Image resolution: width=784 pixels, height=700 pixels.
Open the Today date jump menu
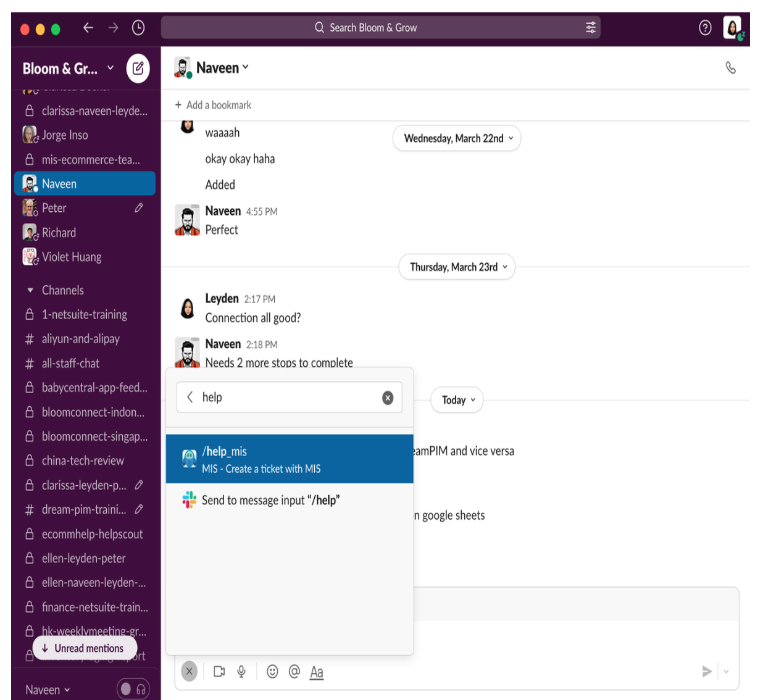457,400
